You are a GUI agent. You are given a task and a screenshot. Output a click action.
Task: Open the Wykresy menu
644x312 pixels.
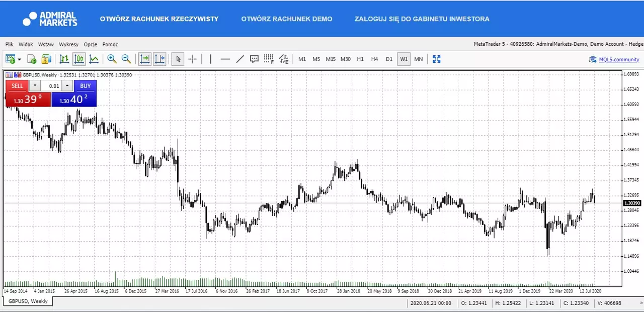68,44
